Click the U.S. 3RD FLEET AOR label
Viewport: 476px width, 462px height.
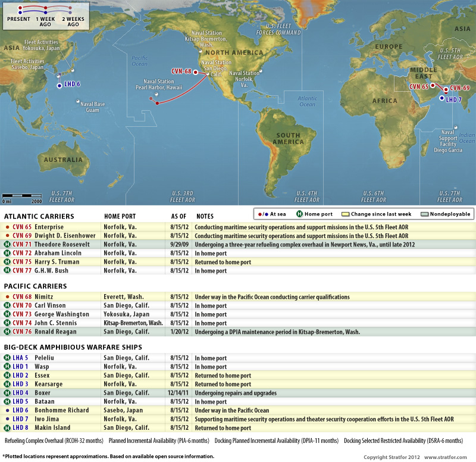(x=183, y=196)
